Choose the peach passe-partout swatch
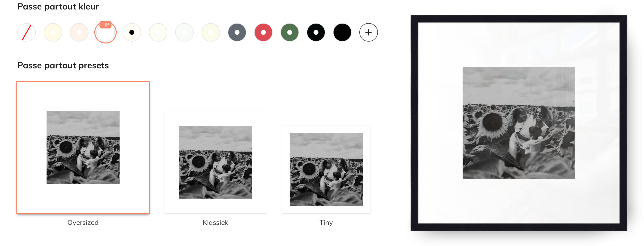The image size is (644, 246). (79, 33)
